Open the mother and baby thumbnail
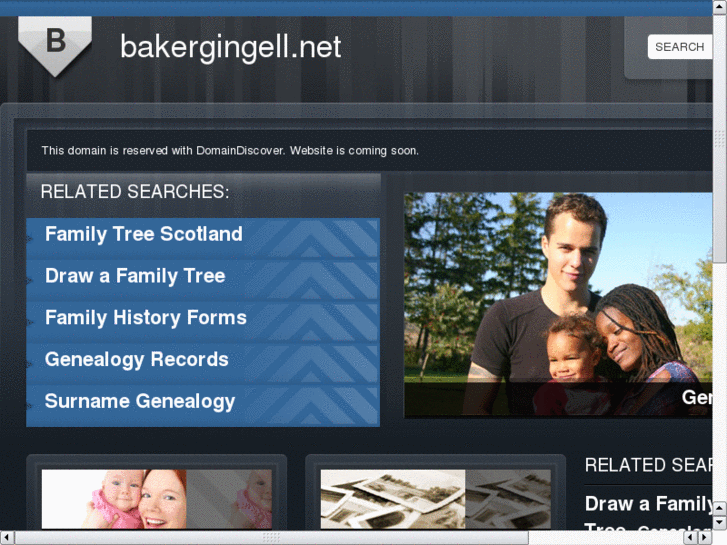 point(157,499)
